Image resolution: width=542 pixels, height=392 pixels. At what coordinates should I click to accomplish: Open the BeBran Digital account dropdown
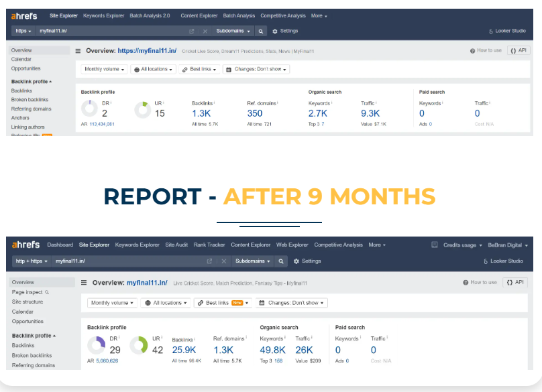508,245
